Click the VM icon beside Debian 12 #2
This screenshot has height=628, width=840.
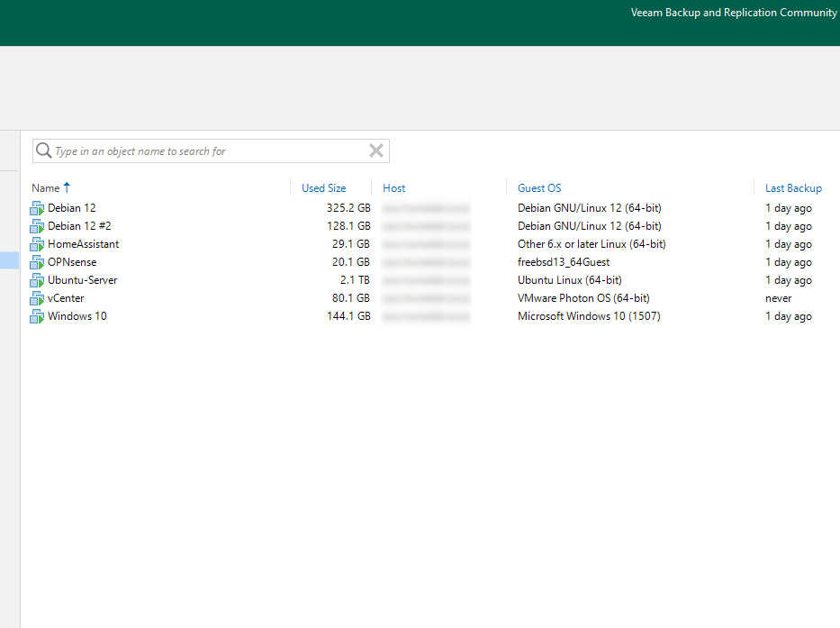(37, 226)
